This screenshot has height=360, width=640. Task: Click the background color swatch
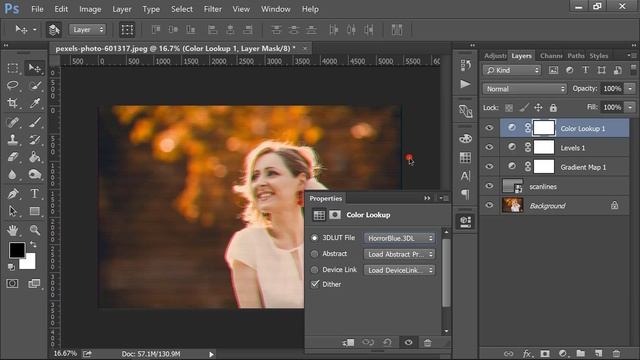pos(29,263)
